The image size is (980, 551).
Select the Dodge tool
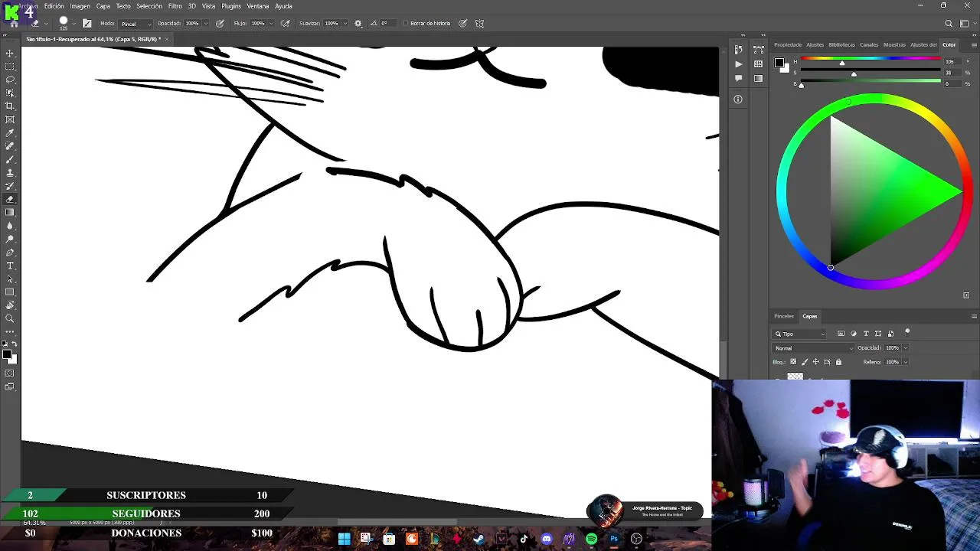click(10, 239)
